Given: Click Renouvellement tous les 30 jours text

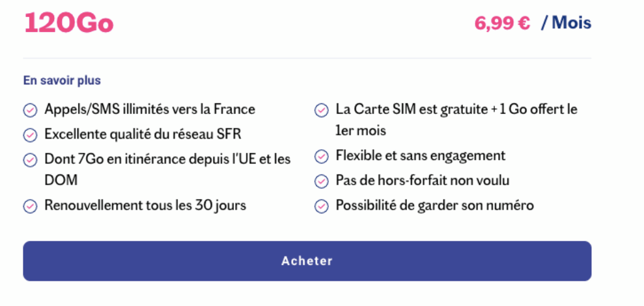Looking at the screenshot, I should point(145,205).
